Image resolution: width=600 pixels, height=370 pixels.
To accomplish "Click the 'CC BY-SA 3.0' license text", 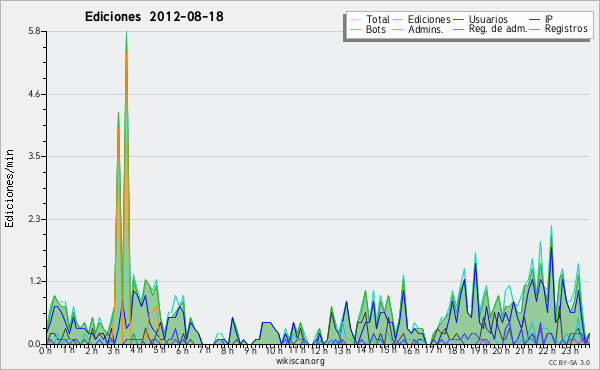I will tap(569, 362).
